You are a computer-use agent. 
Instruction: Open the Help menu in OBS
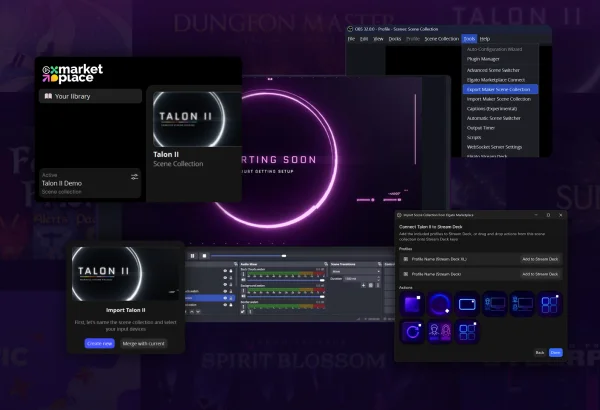[485, 39]
